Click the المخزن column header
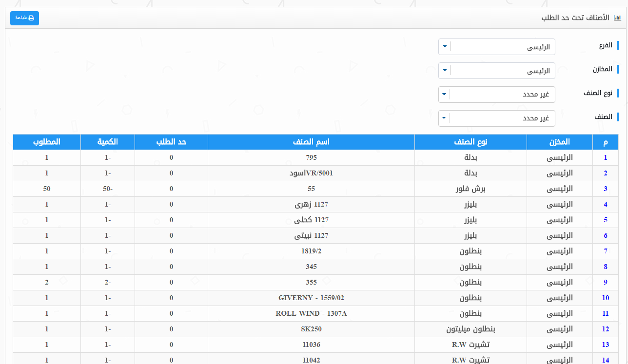The image size is (628, 364). tap(559, 142)
